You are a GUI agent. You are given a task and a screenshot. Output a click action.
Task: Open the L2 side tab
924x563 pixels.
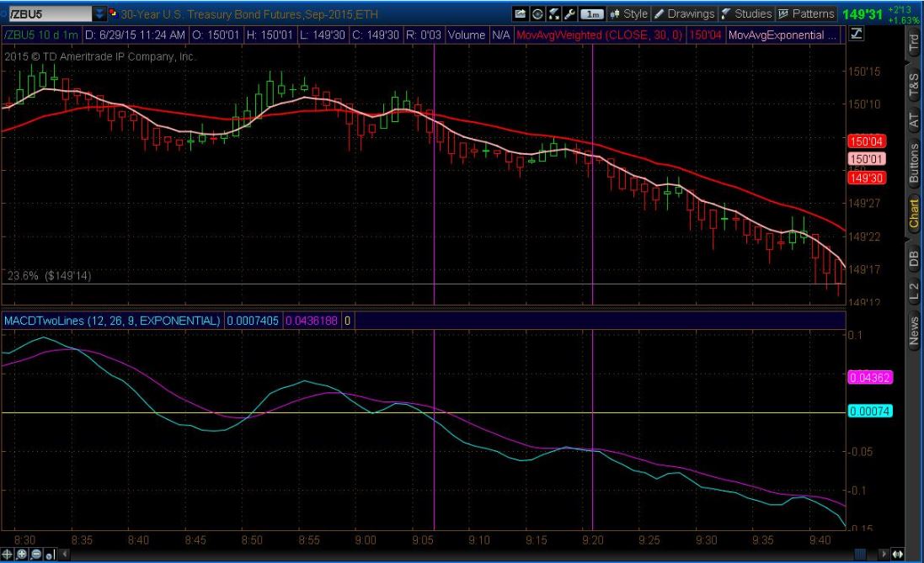click(x=913, y=292)
